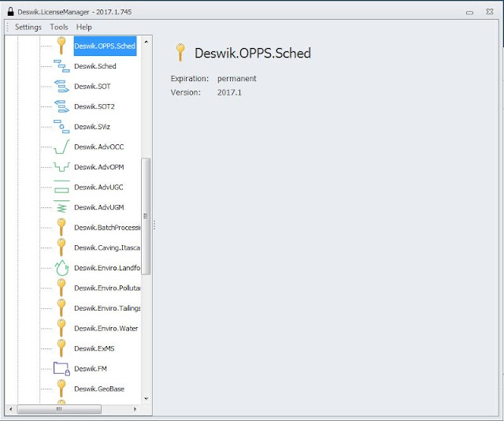Click the Deswik.Enviro.Landform recycle icon
This screenshot has height=421, width=504.
tap(61, 268)
